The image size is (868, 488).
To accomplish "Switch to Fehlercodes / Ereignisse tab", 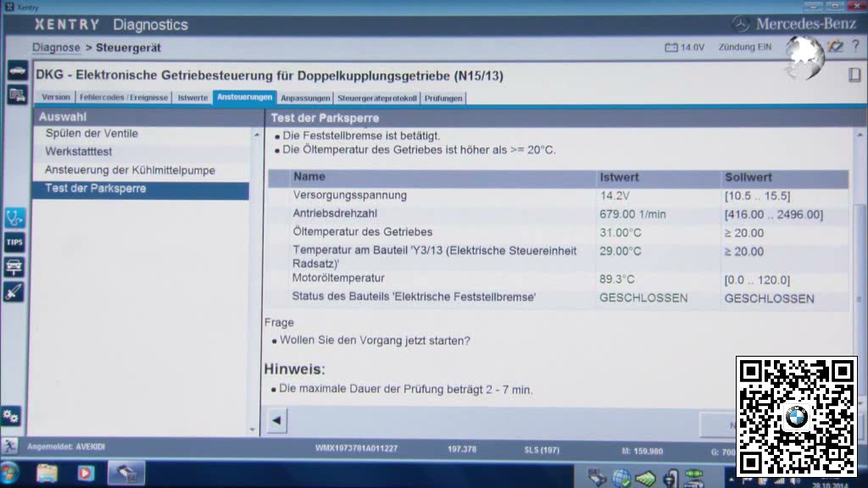I will point(124,97).
